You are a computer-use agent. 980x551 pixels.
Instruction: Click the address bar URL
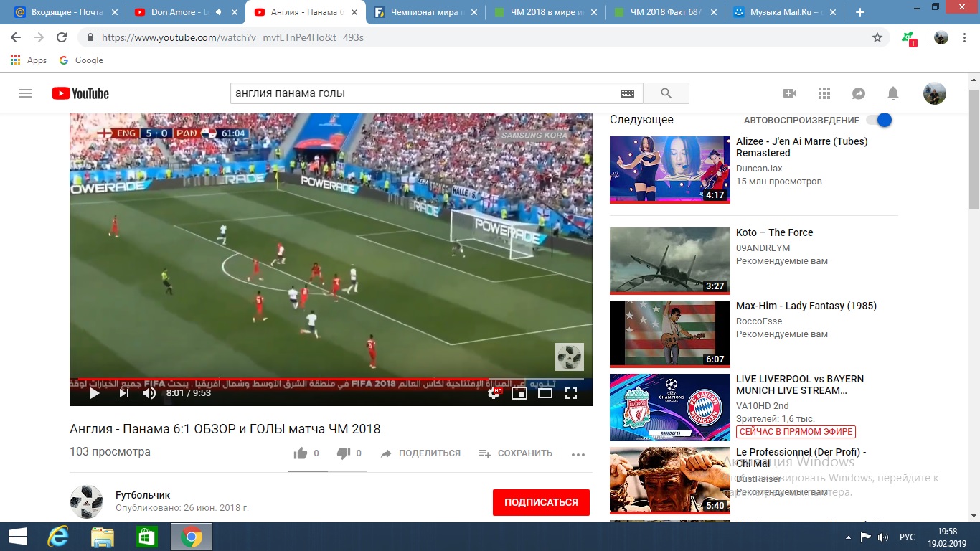click(232, 37)
